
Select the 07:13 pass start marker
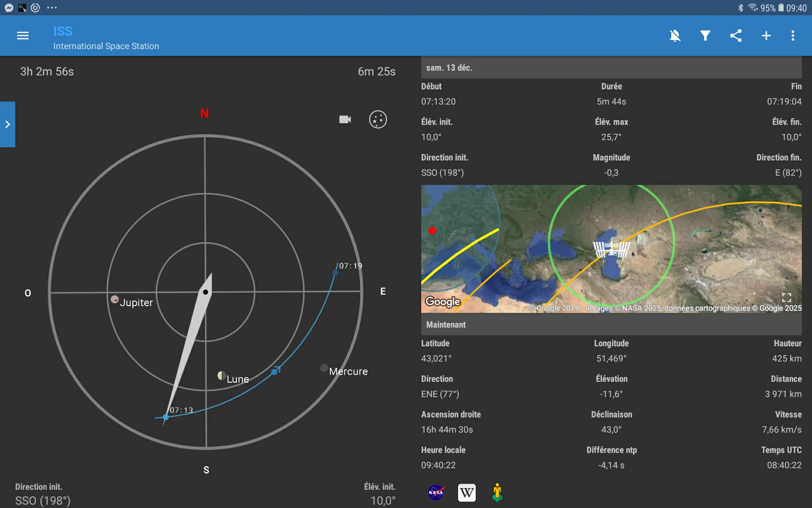pyautogui.click(x=166, y=417)
